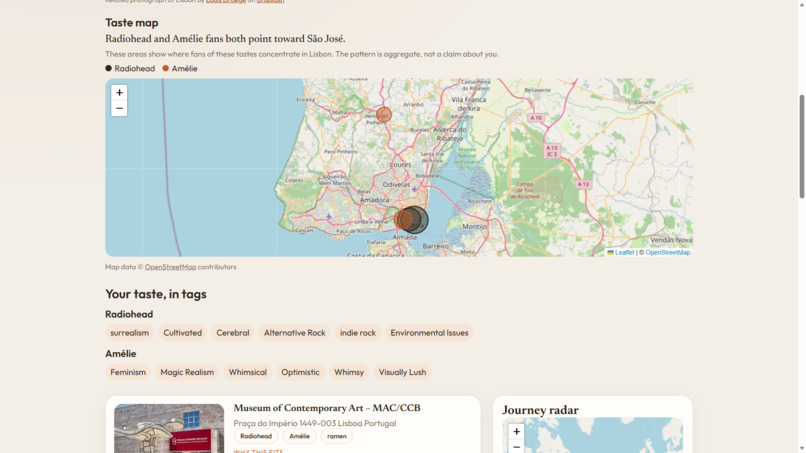Zoom out on the Taste map
Image resolution: width=806 pixels, height=453 pixels.
pos(119,108)
